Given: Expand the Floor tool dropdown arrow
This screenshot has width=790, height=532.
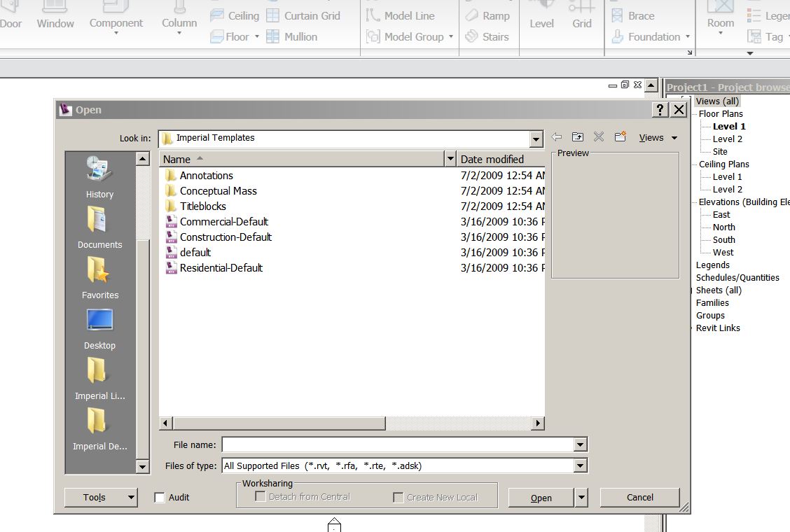Looking at the screenshot, I should pyautogui.click(x=257, y=37).
